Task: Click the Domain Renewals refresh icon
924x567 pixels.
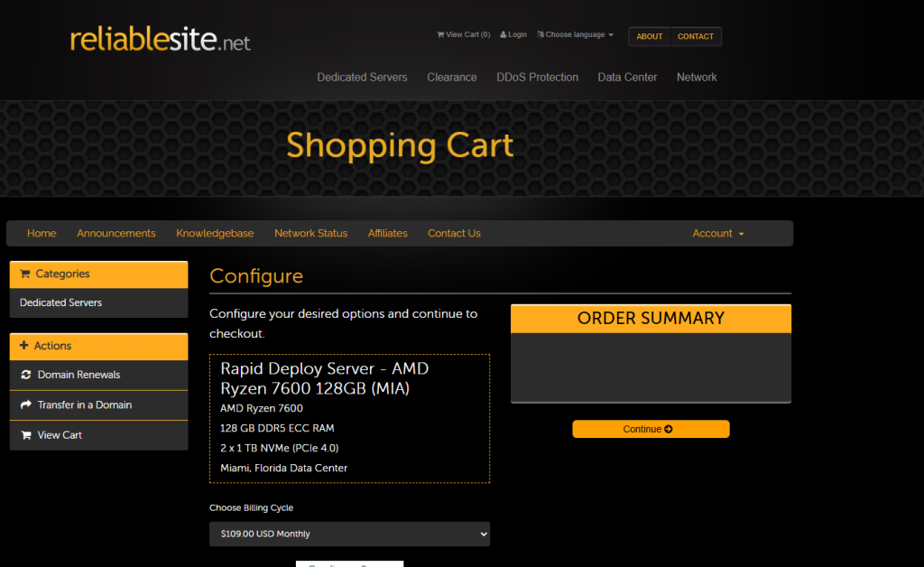Action: point(26,375)
